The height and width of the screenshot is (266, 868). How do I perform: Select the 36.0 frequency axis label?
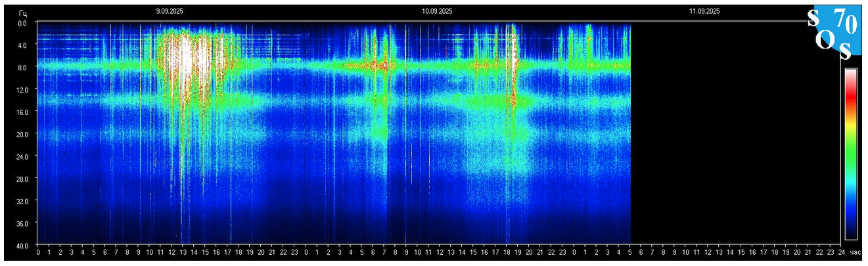[22, 223]
